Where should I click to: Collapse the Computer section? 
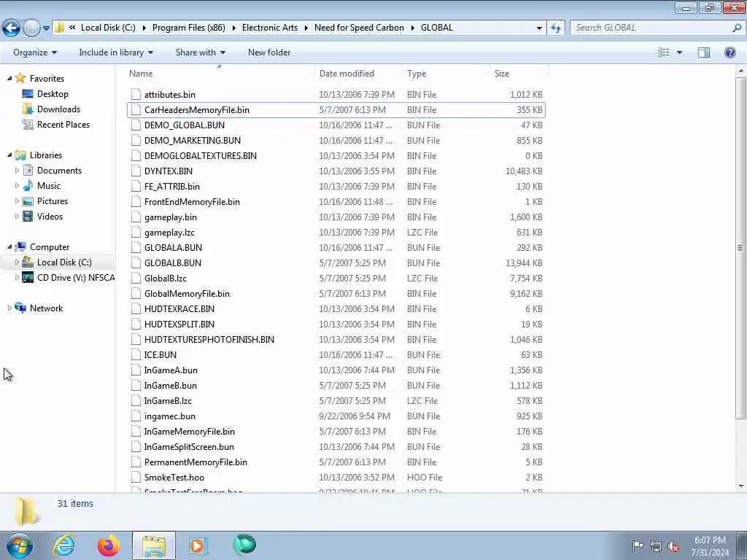click(9, 246)
